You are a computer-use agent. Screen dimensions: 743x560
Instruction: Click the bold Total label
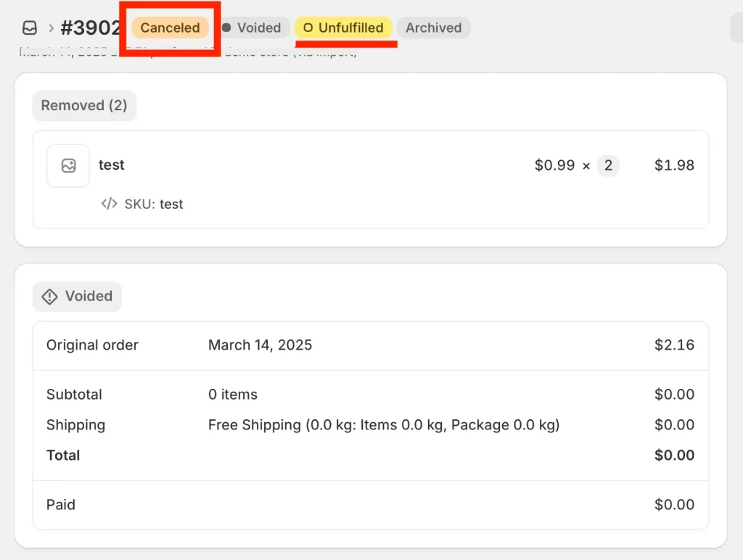pos(63,456)
